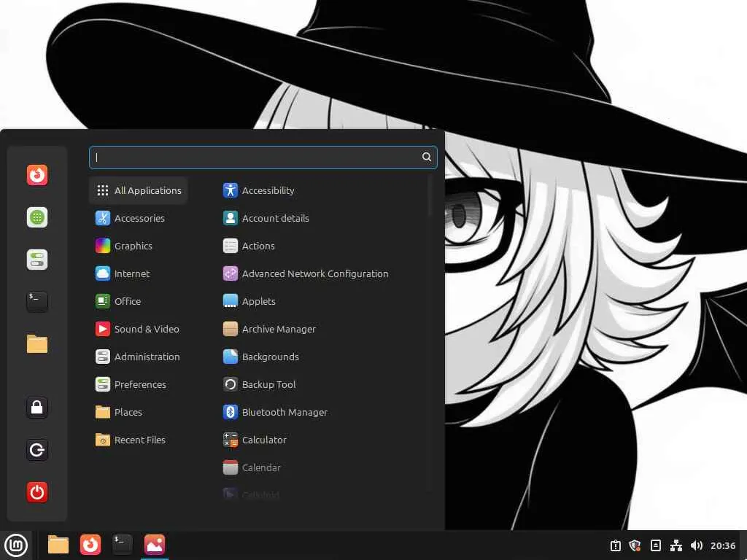Open Software Manager green grid favorite icon

(x=37, y=217)
